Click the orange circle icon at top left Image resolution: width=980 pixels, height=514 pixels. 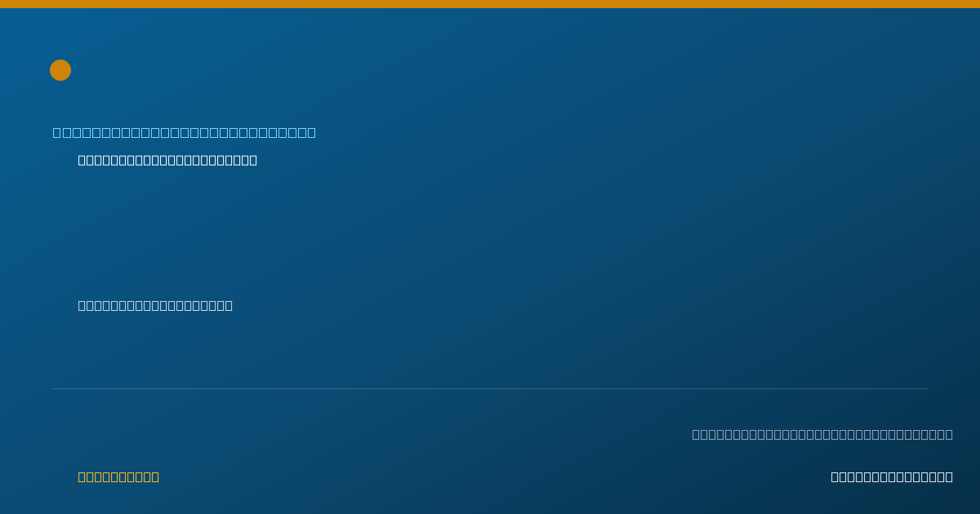click(x=60, y=70)
